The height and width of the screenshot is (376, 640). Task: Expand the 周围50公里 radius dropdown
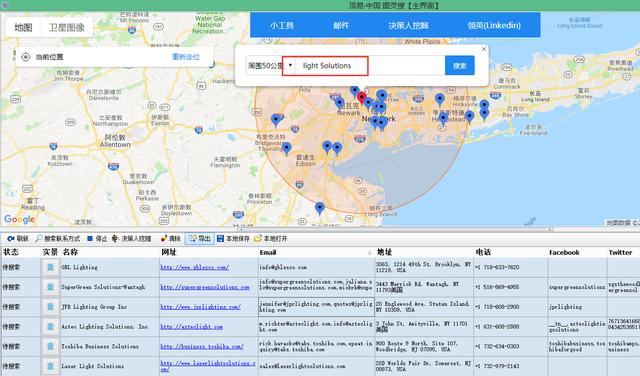click(x=290, y=65)
